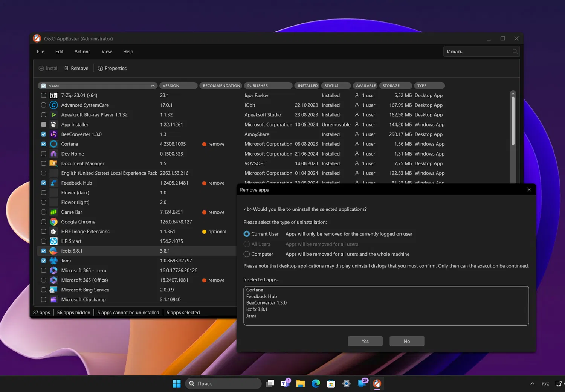The image size is (565, 392).
Task: Open File Explorer from the taskbar
Action: coord(300,383)
